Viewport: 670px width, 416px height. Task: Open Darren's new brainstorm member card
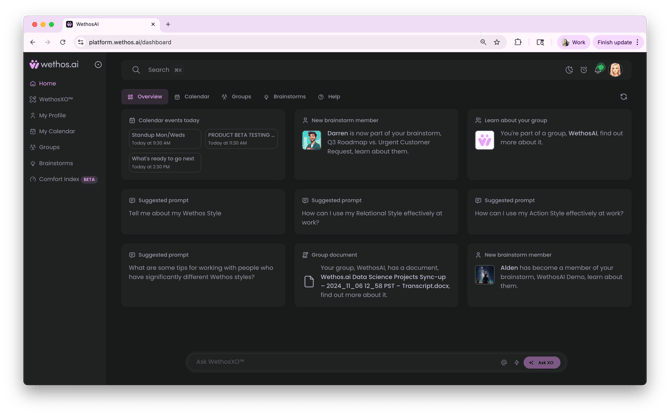376,144
